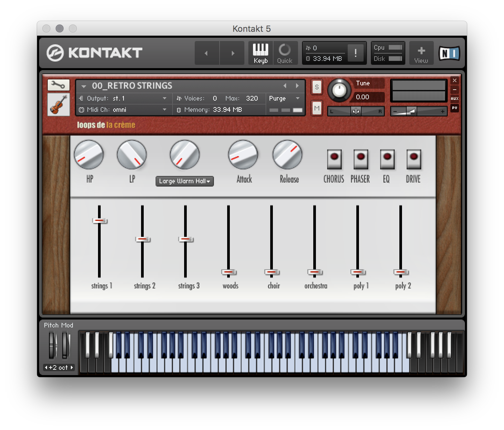Solo the Retro Strings instrument
This screenshot has height=430, width=504.
[317, 87]
